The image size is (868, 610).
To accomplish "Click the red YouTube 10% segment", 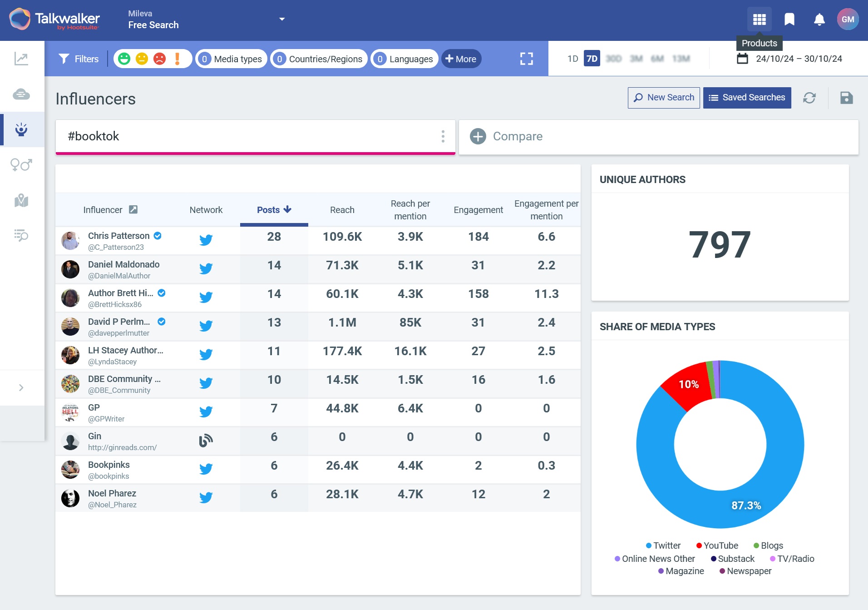I will [688, 385].
